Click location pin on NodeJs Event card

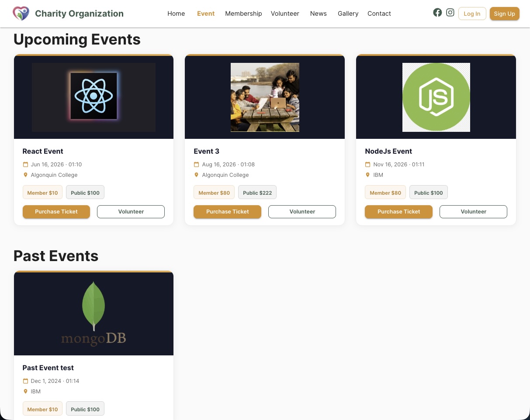pyautogui.click(x=367, y=175)
